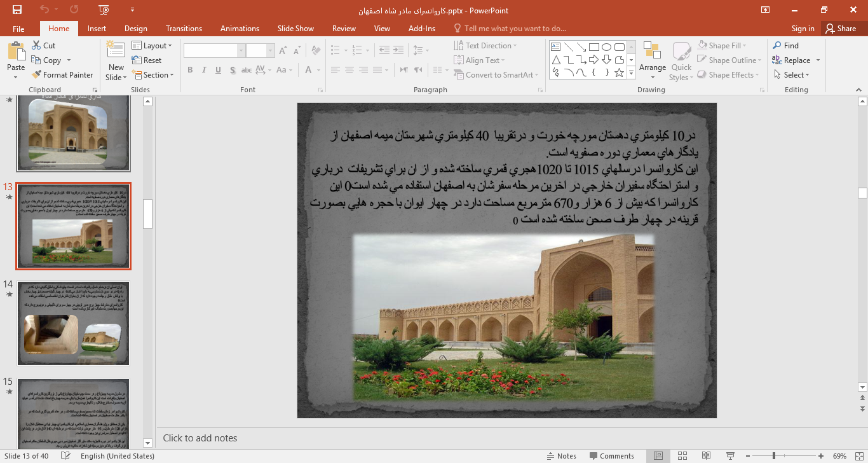
Task: Open the File menu
Action: (x=18, y=29)
